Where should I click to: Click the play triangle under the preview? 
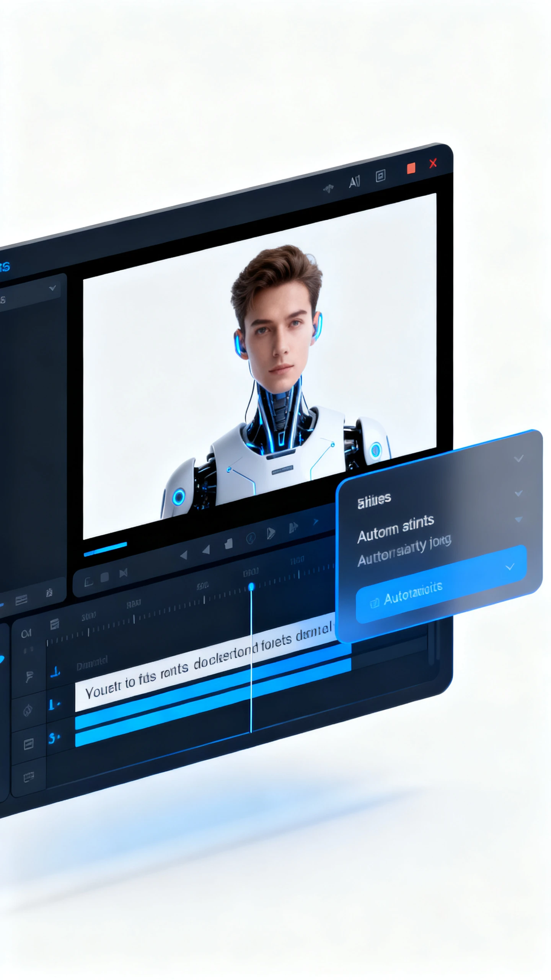click(271, 533)
